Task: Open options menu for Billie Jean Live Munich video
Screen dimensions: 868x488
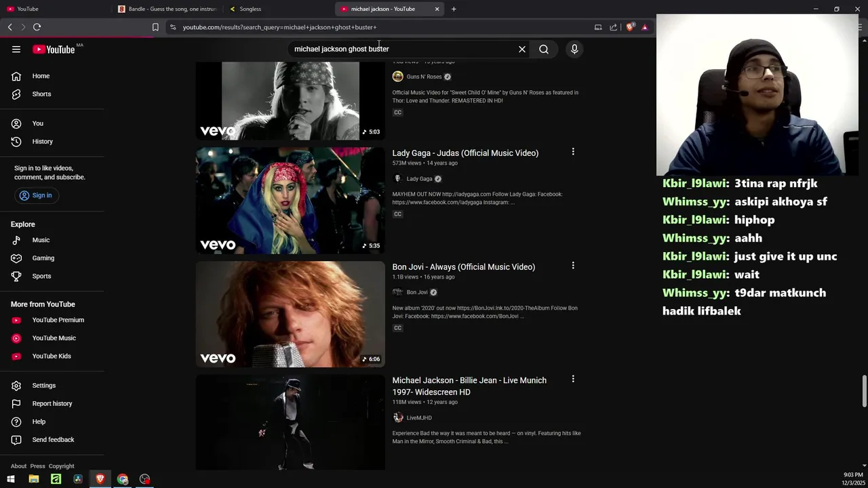Action: 573,380
